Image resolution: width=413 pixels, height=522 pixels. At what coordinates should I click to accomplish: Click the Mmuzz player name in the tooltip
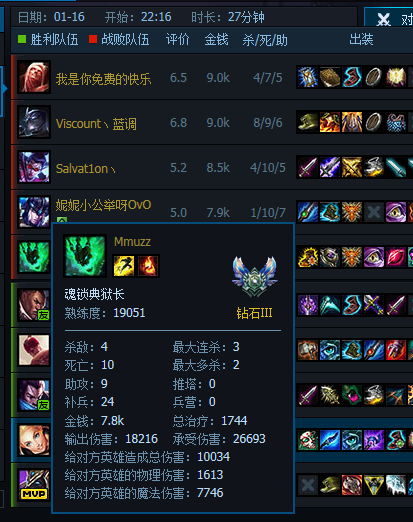click(132, 242)
